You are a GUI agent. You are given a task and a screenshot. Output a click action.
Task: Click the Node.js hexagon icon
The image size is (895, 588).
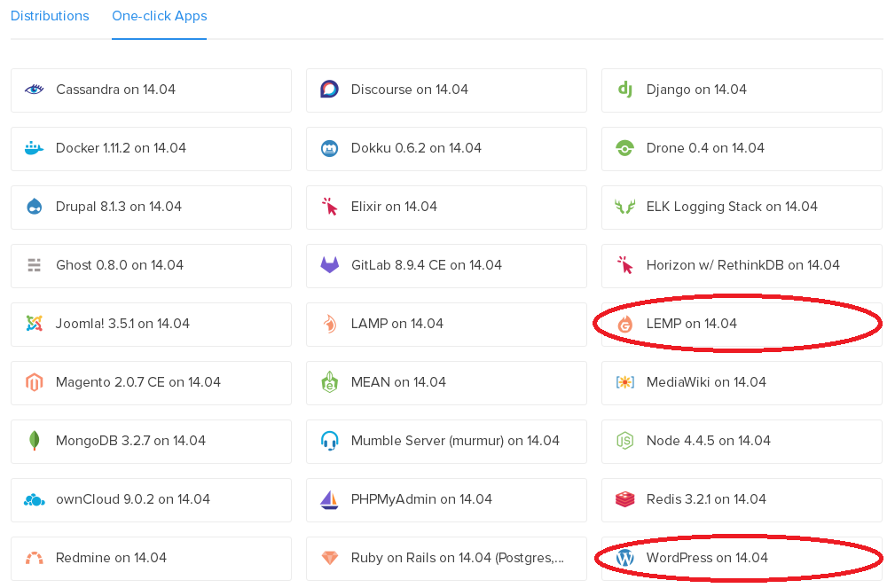[x=625, y=441]
